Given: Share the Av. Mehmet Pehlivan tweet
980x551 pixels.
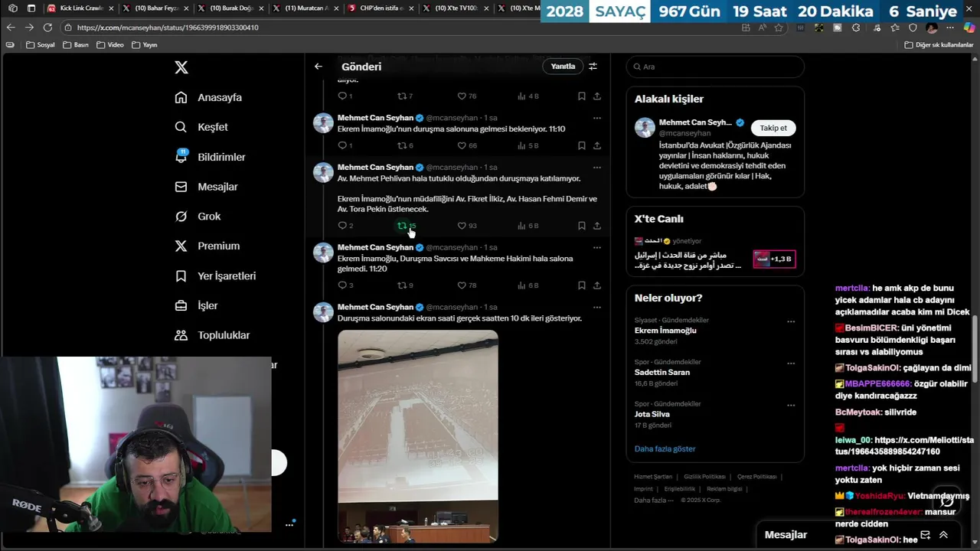Looking at the screenshot, I should (597, 226).
